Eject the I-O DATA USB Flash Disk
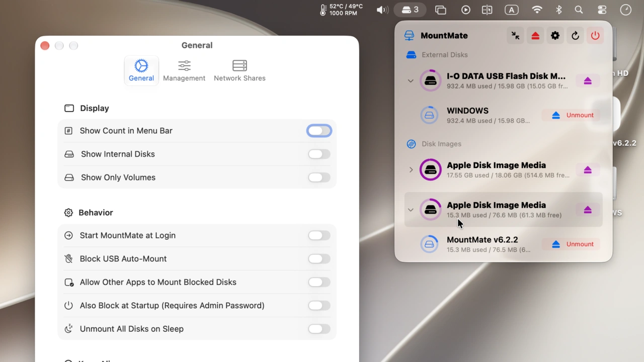 tap(588, 81)
